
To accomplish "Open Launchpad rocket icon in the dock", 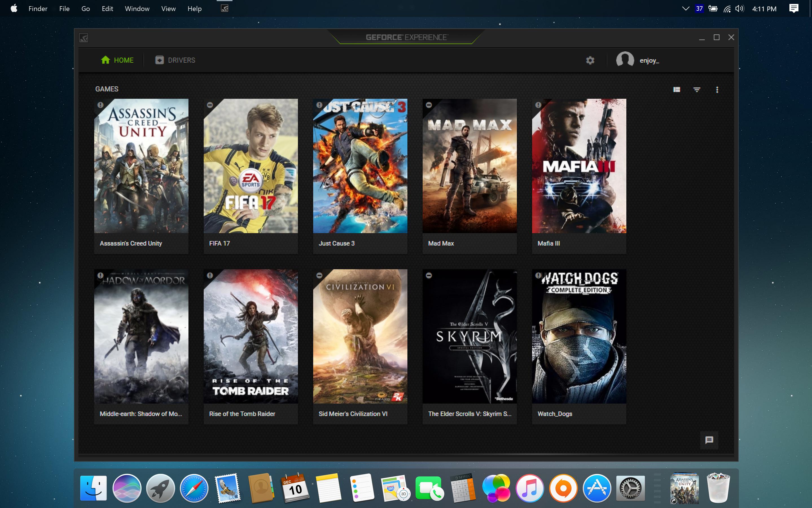I will point(161,488).
